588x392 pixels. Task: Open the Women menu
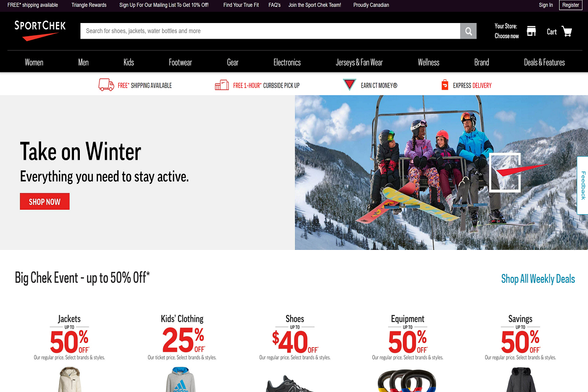pos(34,62)
